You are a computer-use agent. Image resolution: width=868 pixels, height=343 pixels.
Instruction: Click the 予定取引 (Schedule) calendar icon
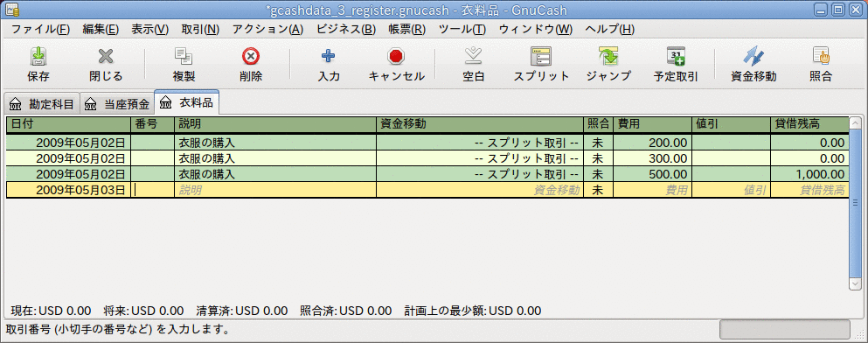click(676, 56)
